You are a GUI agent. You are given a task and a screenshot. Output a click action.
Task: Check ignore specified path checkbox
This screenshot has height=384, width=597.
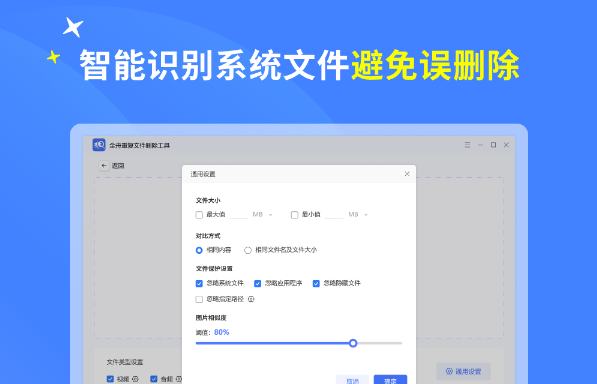pos(199,300)
